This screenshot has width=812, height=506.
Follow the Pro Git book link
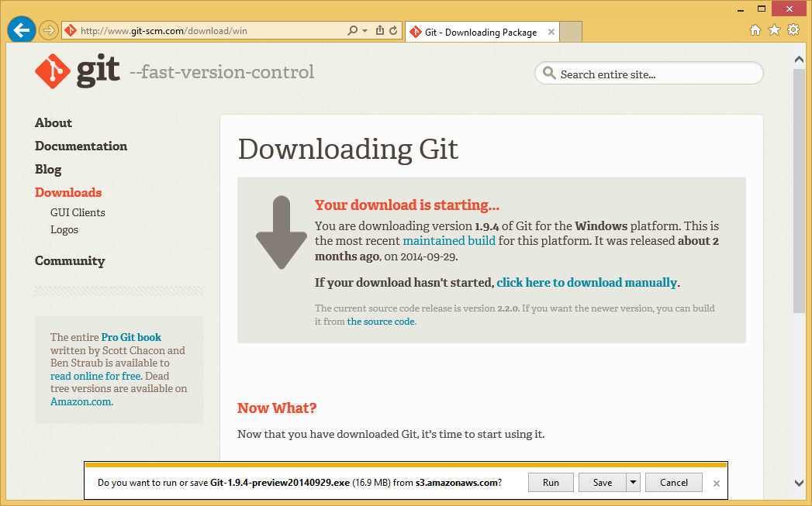(x=131, y=337)
